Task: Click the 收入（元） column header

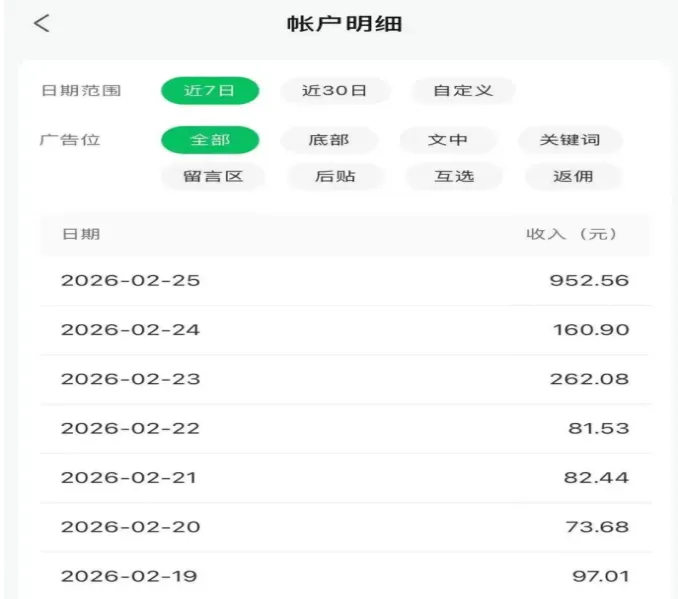Action: point(571,234)
